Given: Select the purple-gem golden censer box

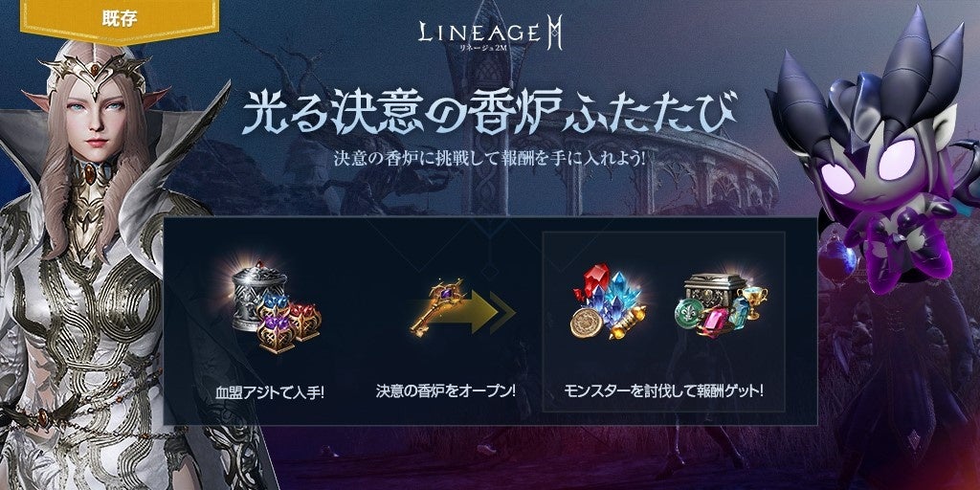Looking at the screenshot, I should (x=277, y=333).
